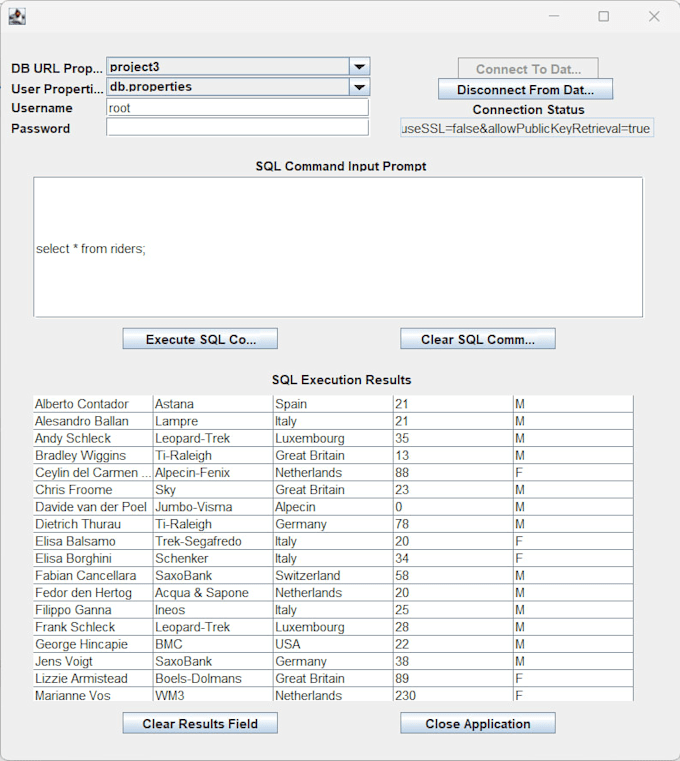Screen dimensions: 680x761
Task: Click the Alpecin-Fenix team cell
Action: [213, 472]
